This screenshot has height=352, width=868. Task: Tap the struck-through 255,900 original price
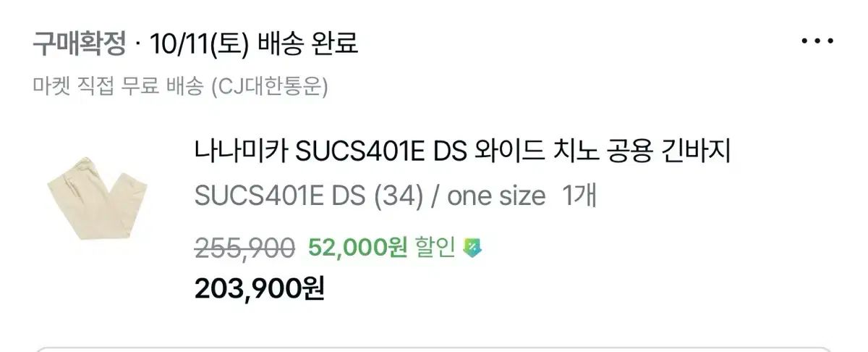tap(244, 248)
